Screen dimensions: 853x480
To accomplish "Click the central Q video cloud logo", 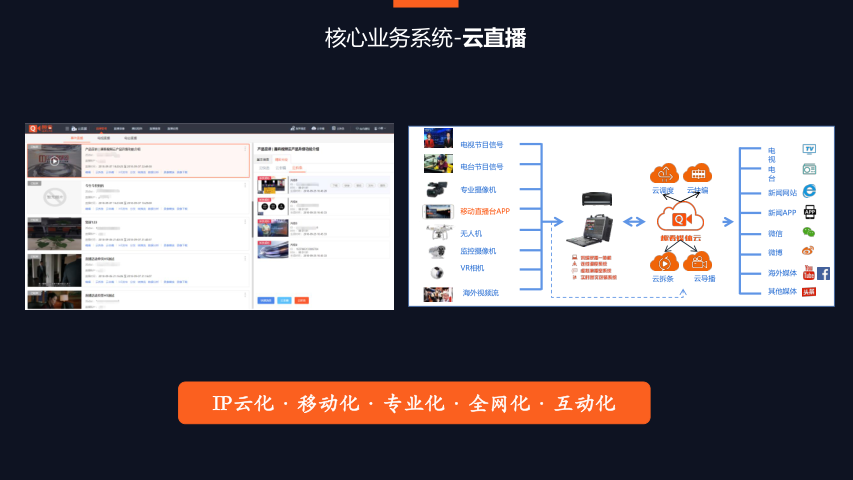I will 681,219.
